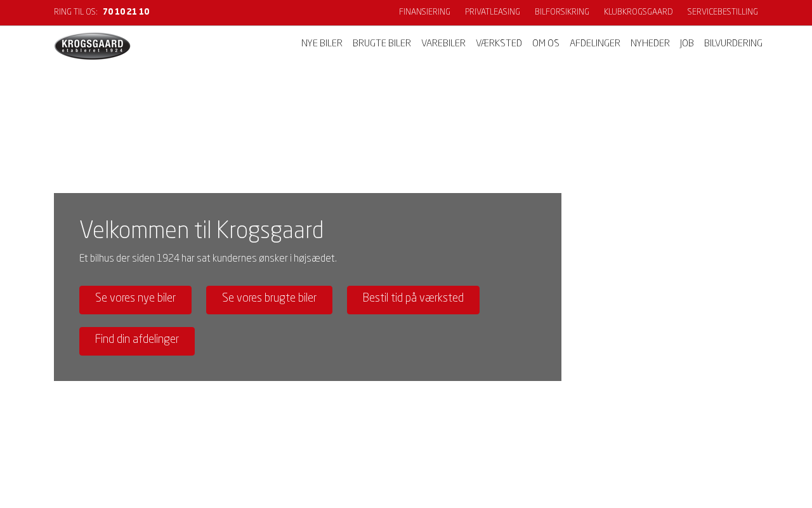Call phone number 70 10 21 10

click(126, 12)
